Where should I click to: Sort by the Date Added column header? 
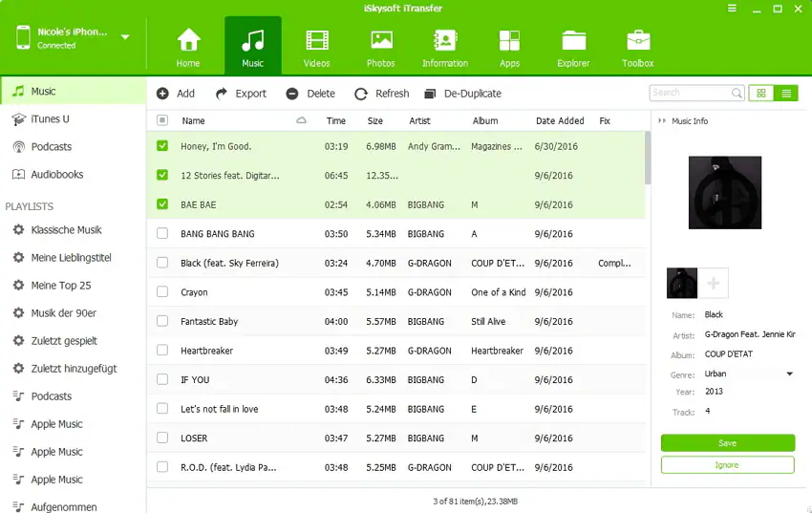tap(560, 120)
